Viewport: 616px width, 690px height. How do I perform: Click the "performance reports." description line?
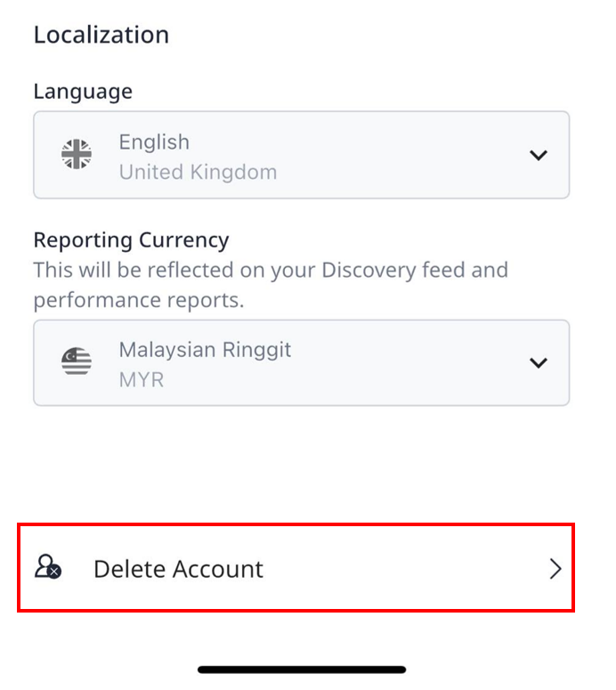coord(139,301)
